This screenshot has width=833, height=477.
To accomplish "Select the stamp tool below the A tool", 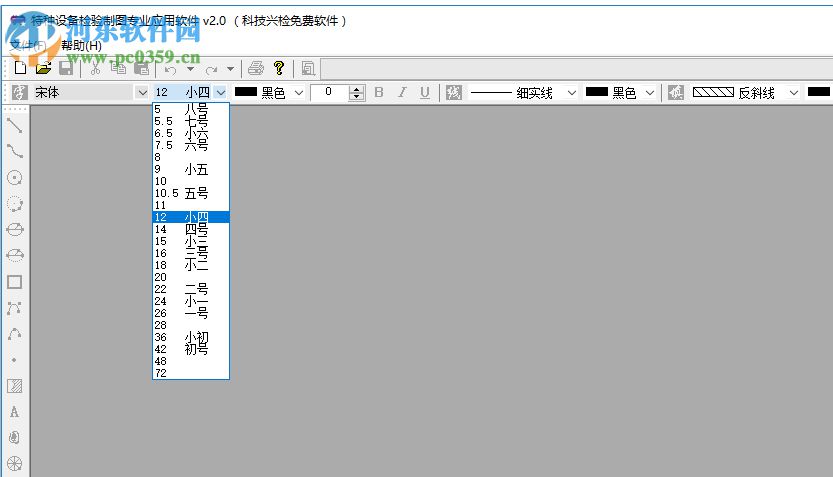I will (14, 438).
